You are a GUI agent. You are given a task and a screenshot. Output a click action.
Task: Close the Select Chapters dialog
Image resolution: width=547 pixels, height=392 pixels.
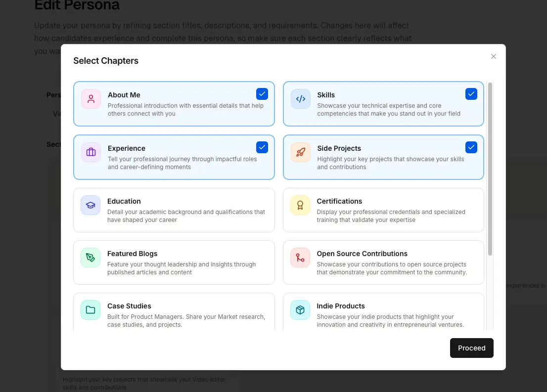pyautogui.click(x=493, y=56)
